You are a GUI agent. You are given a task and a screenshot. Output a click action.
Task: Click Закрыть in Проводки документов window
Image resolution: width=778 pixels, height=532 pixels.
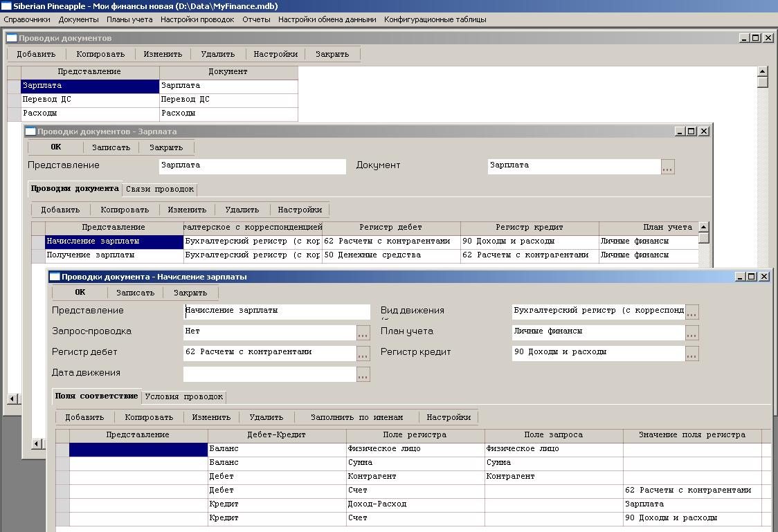coord(332,54)
